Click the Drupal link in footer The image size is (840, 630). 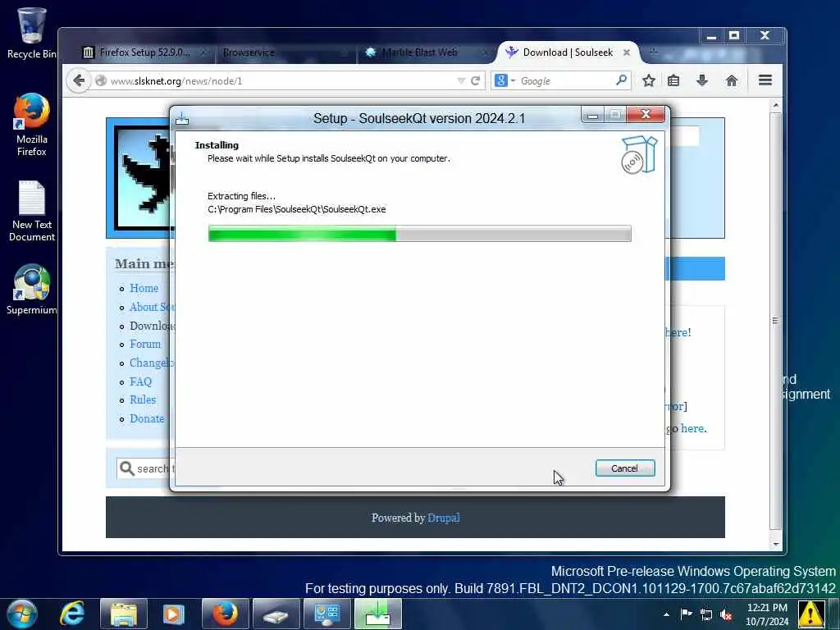[444, 518]
